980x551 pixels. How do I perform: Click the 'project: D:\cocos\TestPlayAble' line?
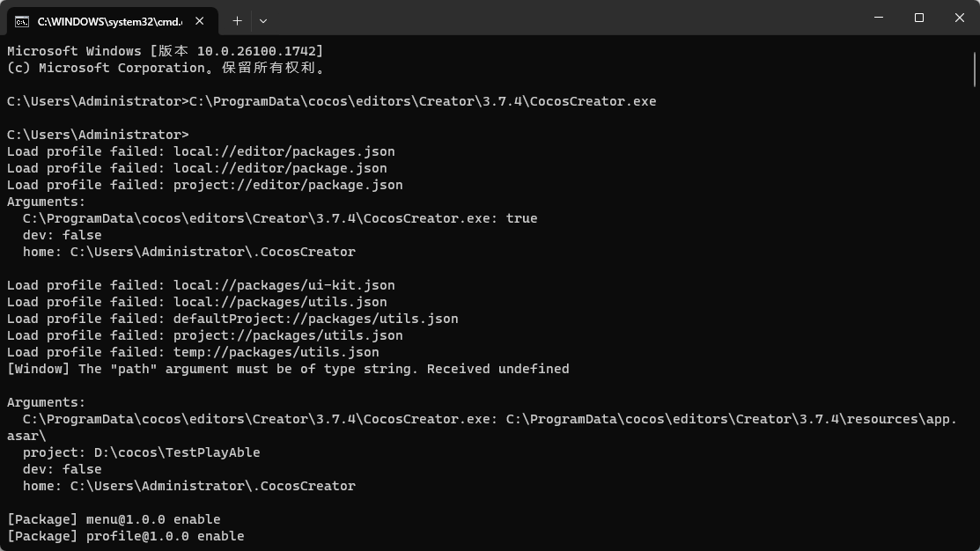[141, 452]
